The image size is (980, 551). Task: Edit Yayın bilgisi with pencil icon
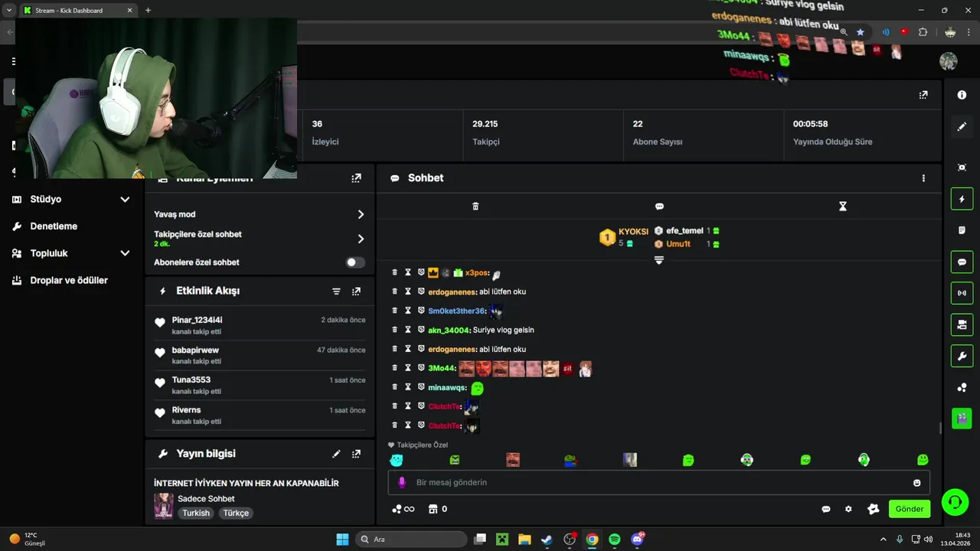[336, 454]
